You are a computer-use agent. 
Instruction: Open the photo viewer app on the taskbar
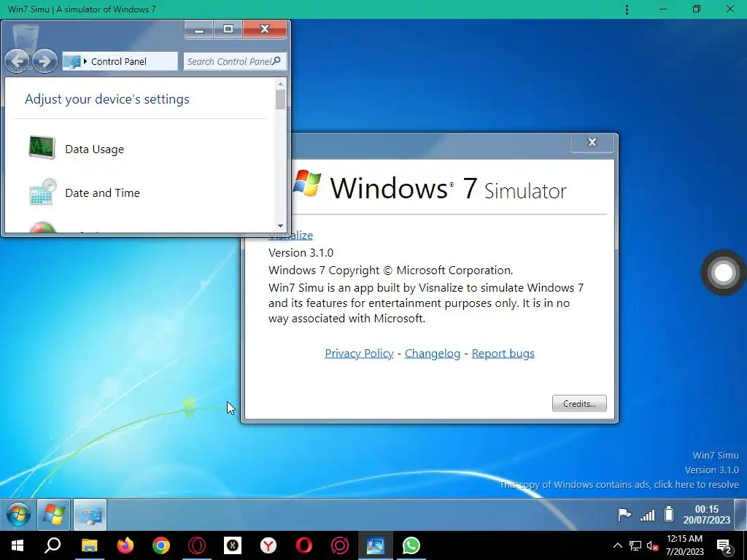tap(376, 545)
